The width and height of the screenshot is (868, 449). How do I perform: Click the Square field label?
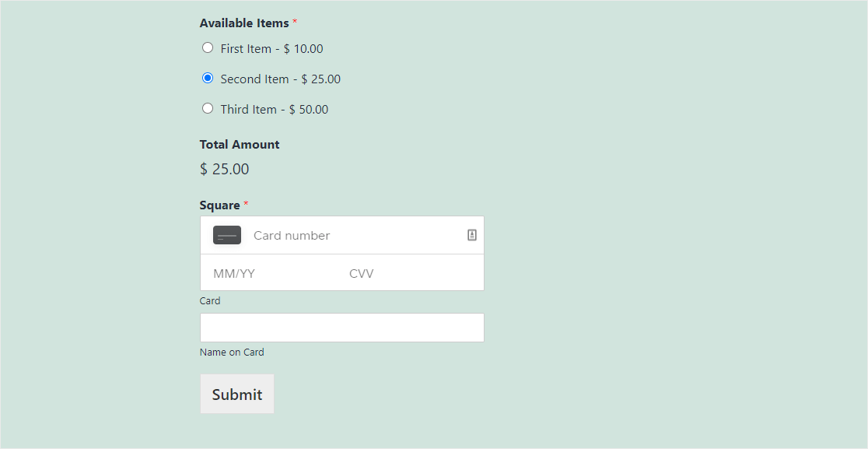click(x=220, y=205)
